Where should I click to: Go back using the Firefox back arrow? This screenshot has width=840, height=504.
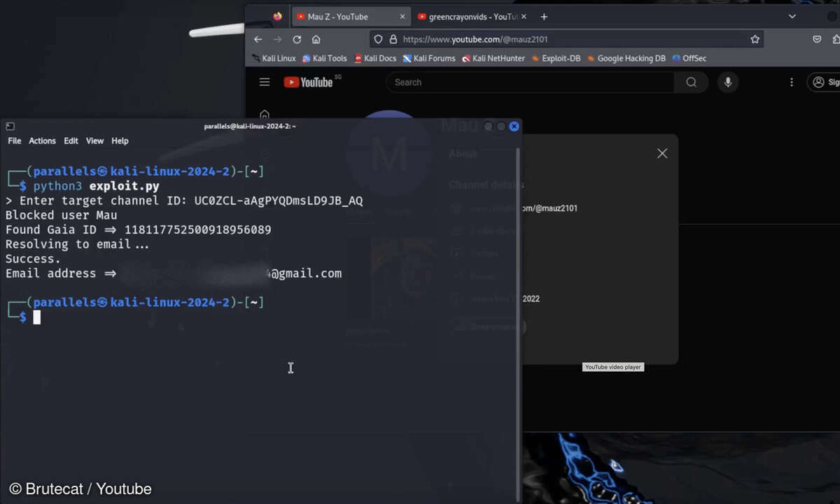coord(258,39)
